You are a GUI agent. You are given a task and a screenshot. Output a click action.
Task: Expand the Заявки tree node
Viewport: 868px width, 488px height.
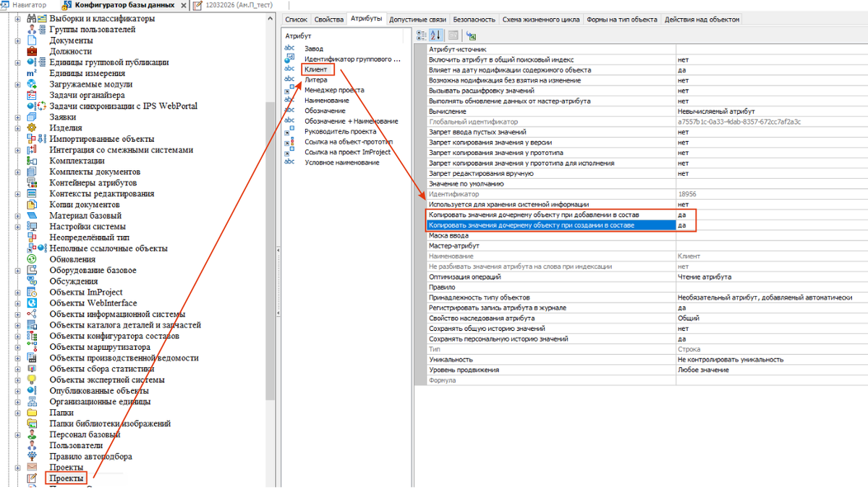18,117
